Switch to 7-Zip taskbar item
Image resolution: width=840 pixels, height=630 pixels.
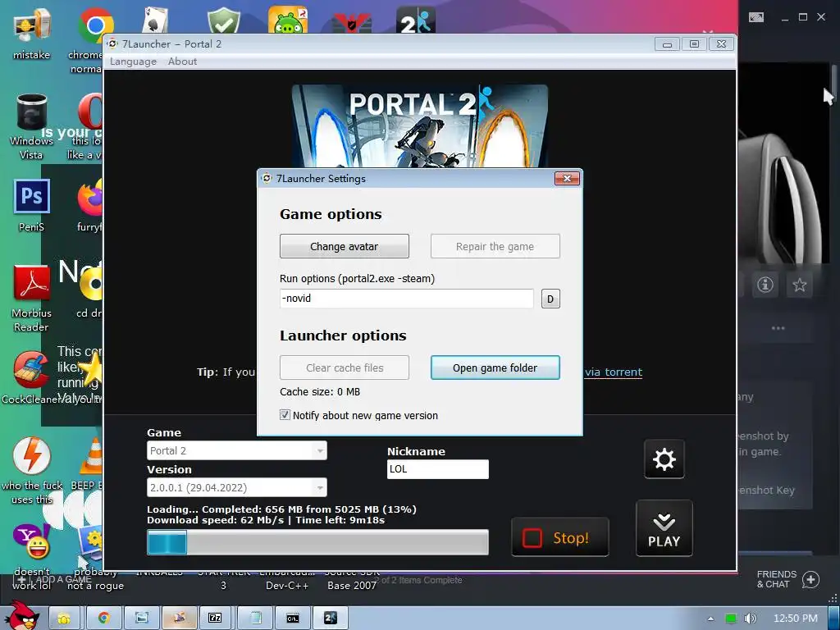[x=215, y=619]
